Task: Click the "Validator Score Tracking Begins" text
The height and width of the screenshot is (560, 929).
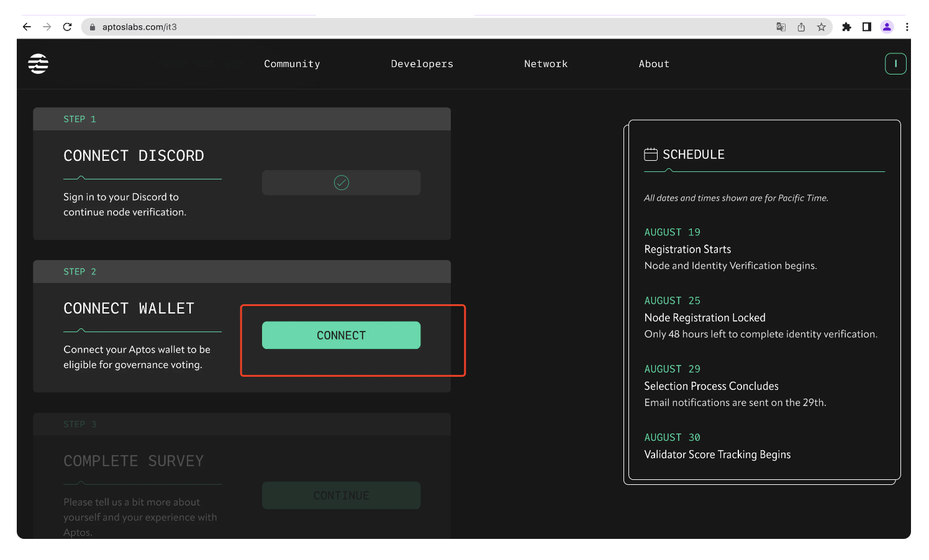Action: (717, 454)
